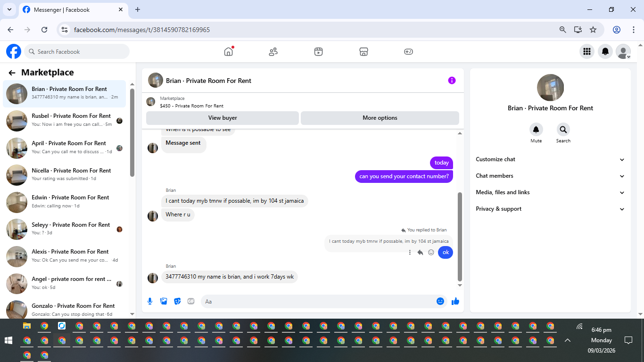This screenshot has height=362, width=644.
Task: Open the account profile menu
Action: click(623, 51)
